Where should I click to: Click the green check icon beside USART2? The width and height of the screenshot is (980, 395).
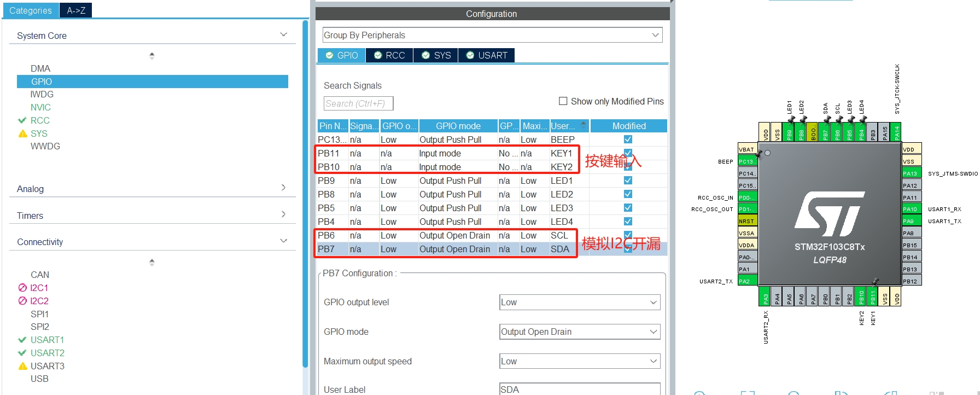tap(22, 353)
